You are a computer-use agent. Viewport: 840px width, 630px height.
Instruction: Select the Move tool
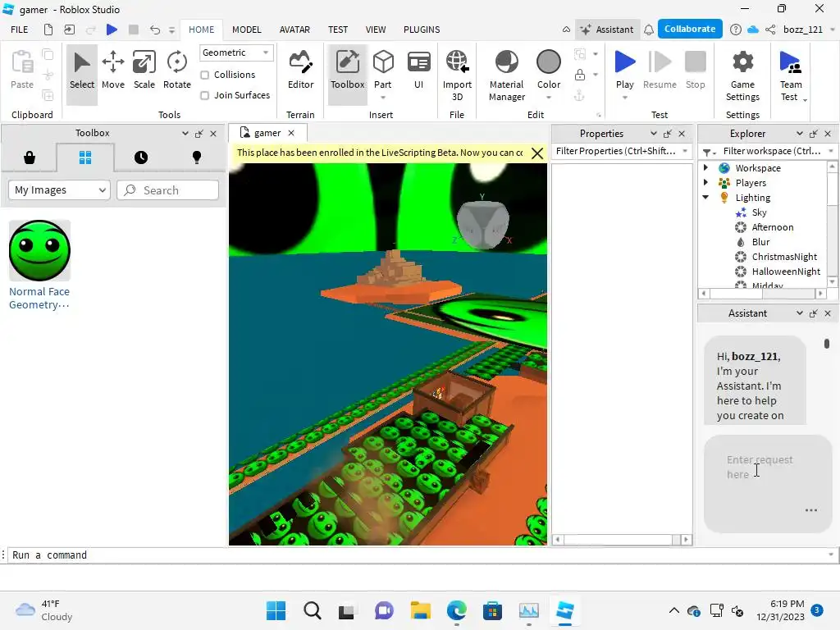pyautogui.click(x=113, y=70)
